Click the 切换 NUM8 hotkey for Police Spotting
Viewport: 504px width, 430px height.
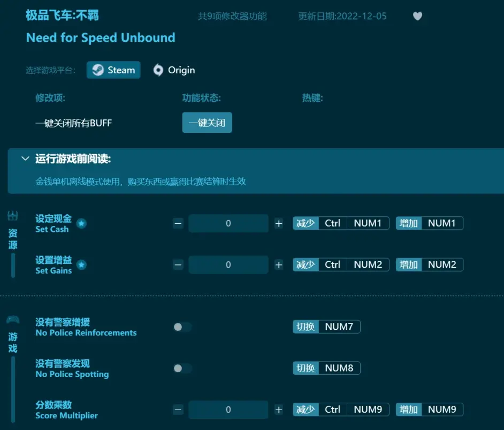(x=326, y=368)
